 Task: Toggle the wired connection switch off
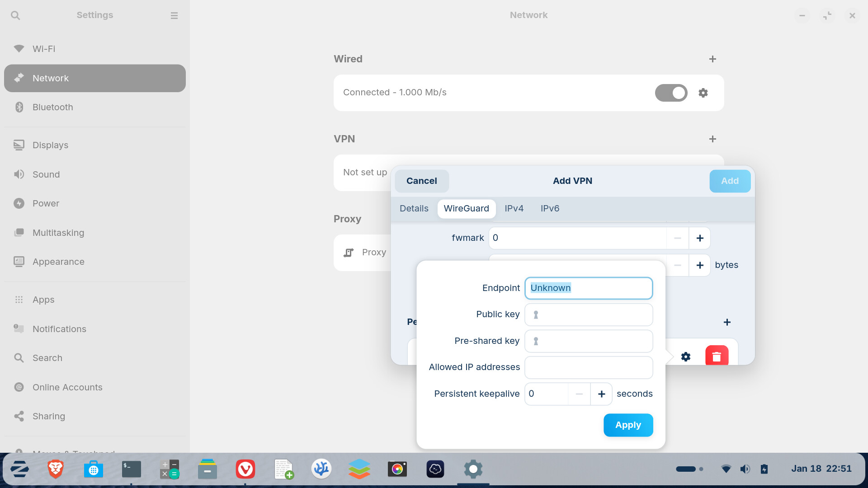(671, 93)
